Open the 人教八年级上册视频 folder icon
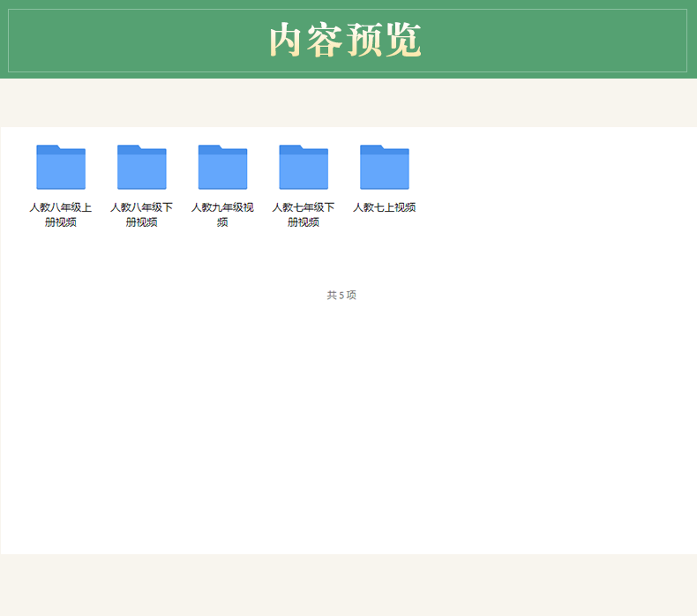The width and height of the screenshot is (697, 616). coord(61,167)
